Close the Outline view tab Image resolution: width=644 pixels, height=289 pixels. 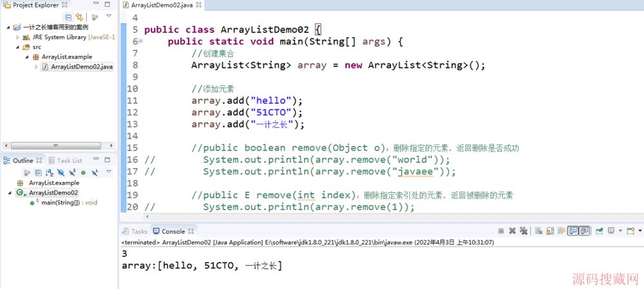tap(39, 161)
